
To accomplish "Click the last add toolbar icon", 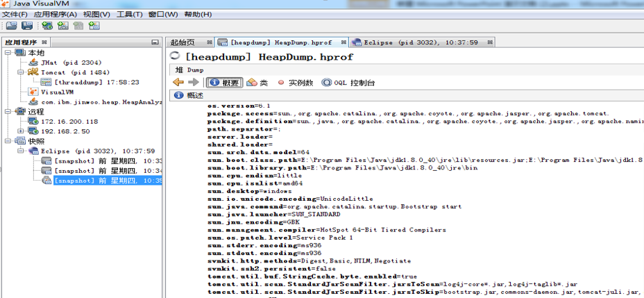I will (x=94, y=26).
